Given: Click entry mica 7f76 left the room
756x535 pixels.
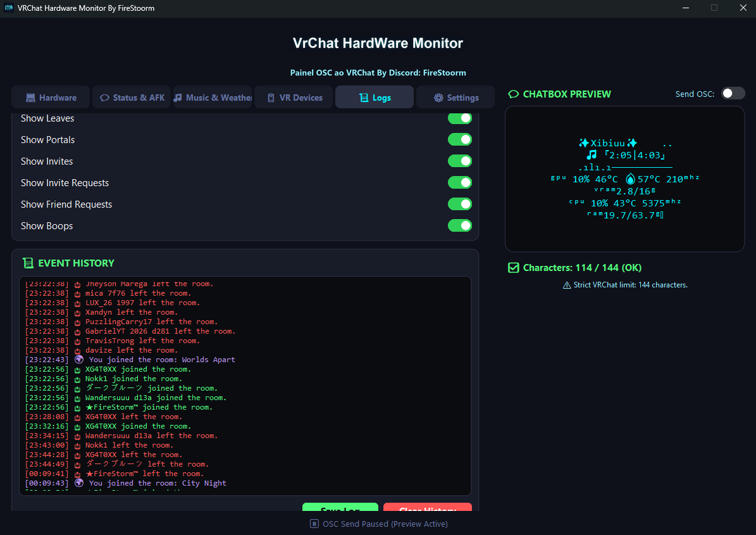Looking at the screenshot, I should (x=108, y=293).
